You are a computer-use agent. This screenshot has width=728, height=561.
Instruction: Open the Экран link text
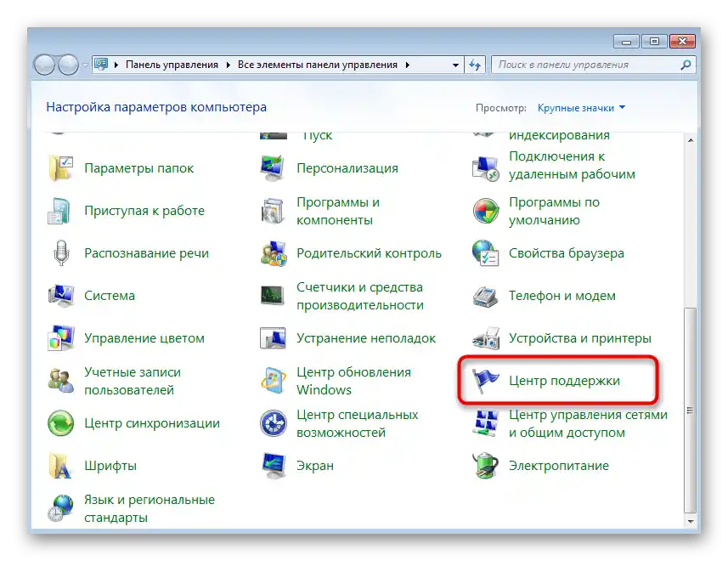coord(315,466)
